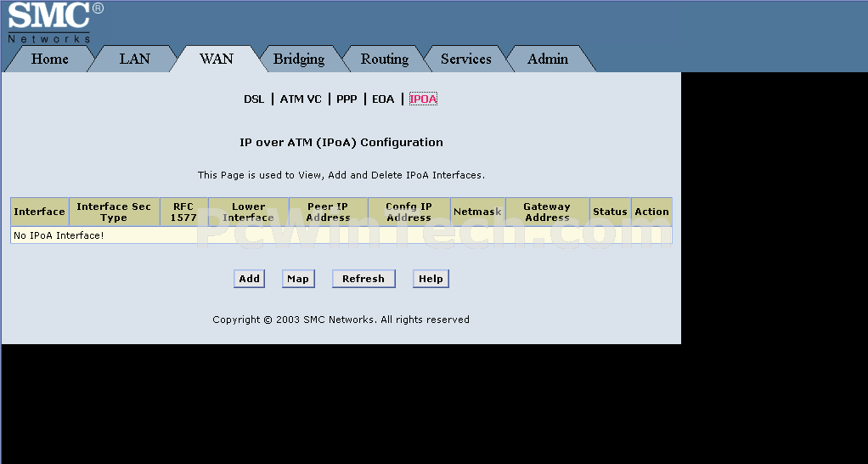Click the Gateway Address column header
The height and width of the screenshot is (464, 868).
548,212
